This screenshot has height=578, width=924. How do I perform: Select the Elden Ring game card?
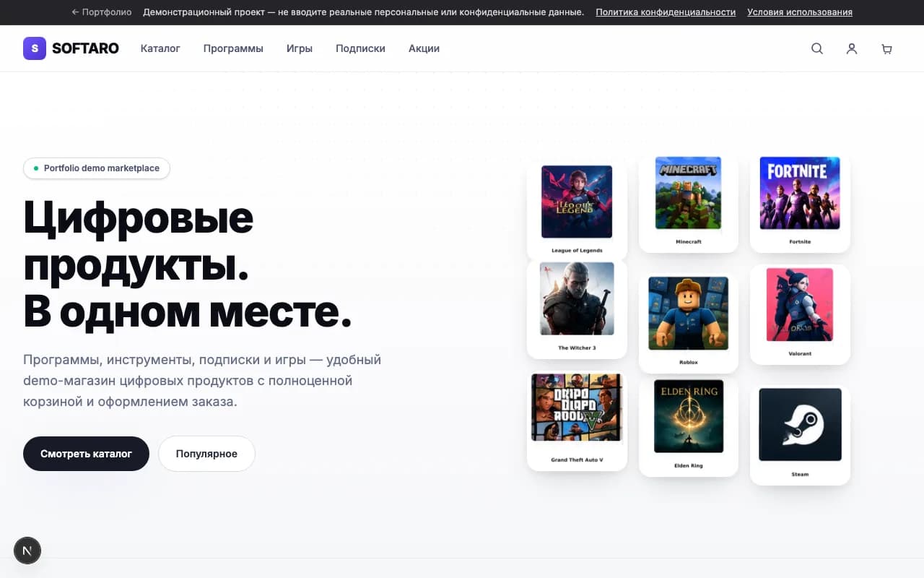(x=689, y=426)
